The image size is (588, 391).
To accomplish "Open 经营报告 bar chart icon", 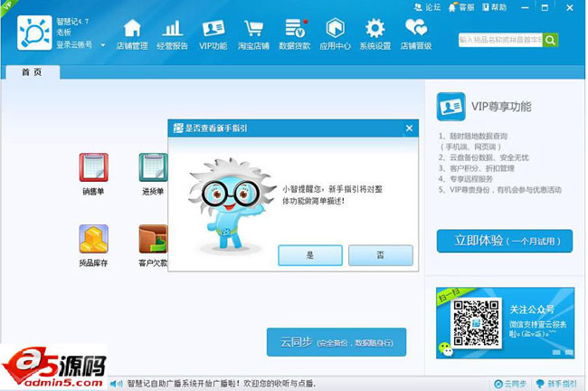I will 172,34.
